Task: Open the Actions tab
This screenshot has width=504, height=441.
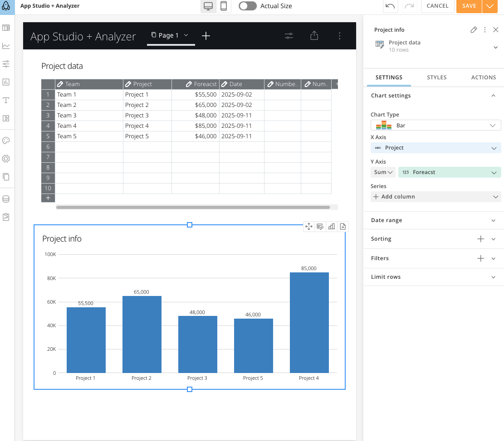Action: pyautogui.click(x=483, y=78)
